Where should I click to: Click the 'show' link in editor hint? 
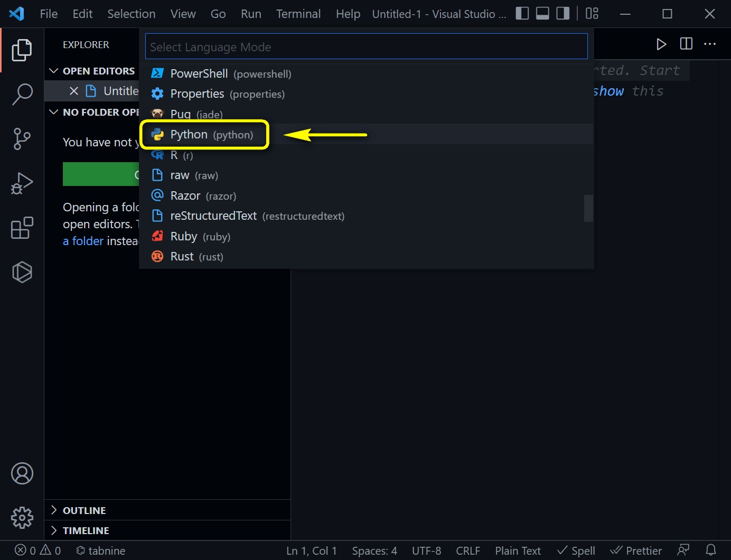point(608,91)
